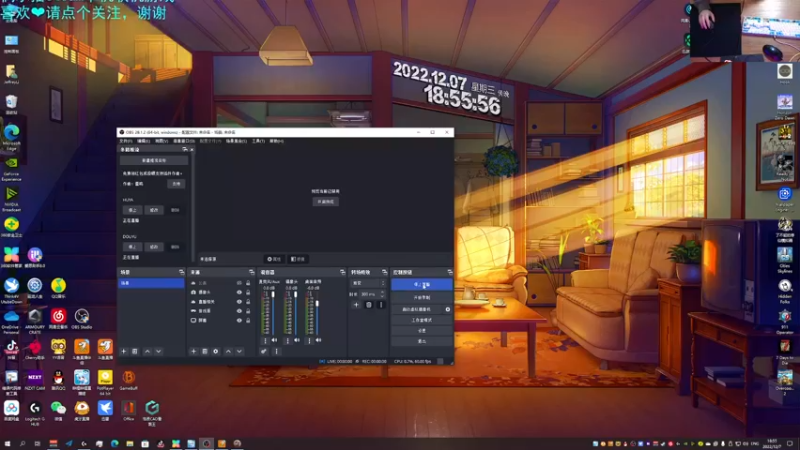
Task: Pop out the Scene Transitions dock panel
Action: coord(384,272)
